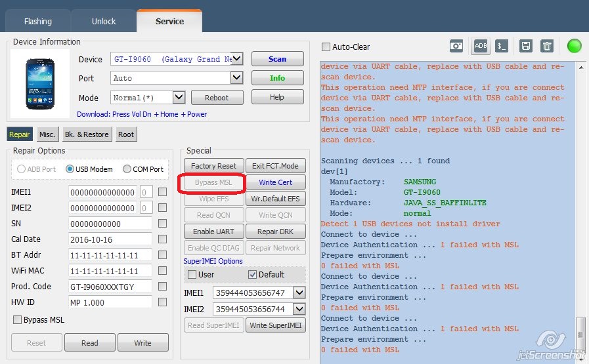The width and height of the screenshot is (589, 364).
Task: Select the USB Modem radio button
Action: point(70,169)
